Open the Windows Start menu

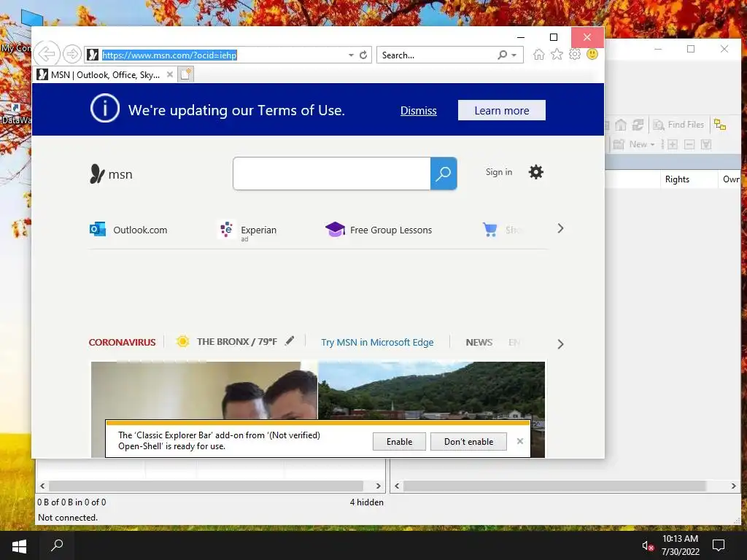pos(19,545)
